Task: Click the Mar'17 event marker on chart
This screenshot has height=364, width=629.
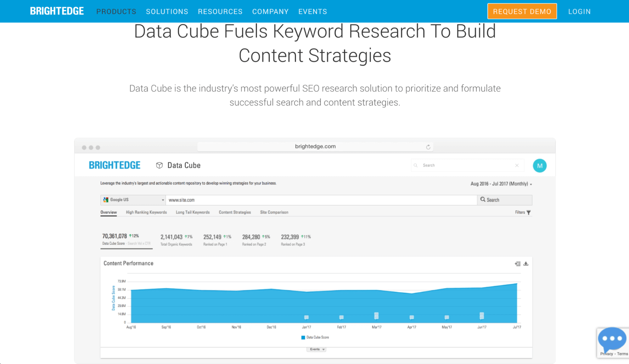Action: [x=376, y=316]
